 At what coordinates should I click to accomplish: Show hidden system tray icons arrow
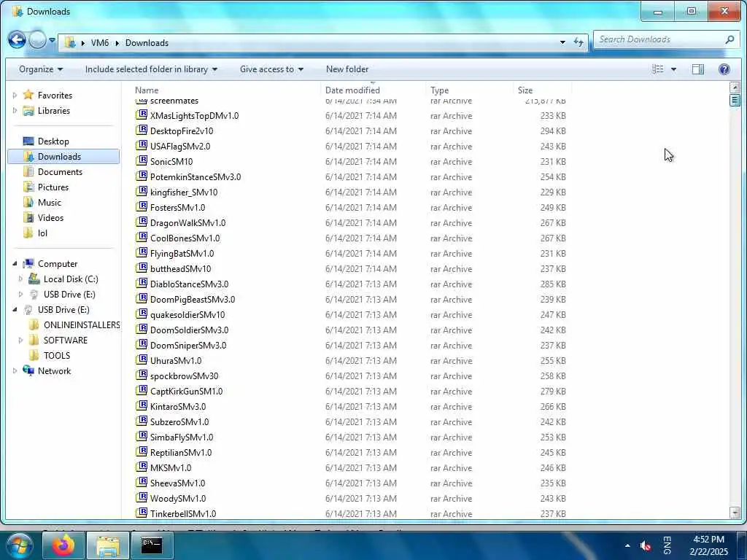(627, 545)
